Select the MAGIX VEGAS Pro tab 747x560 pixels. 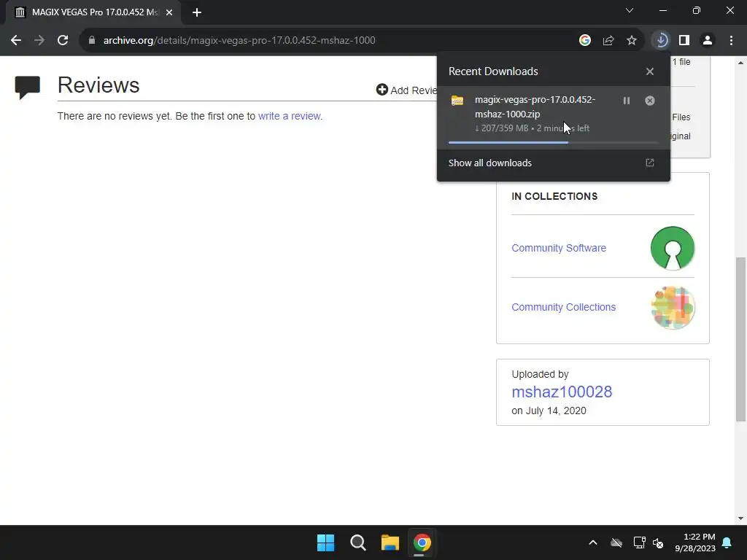point(93,12)
